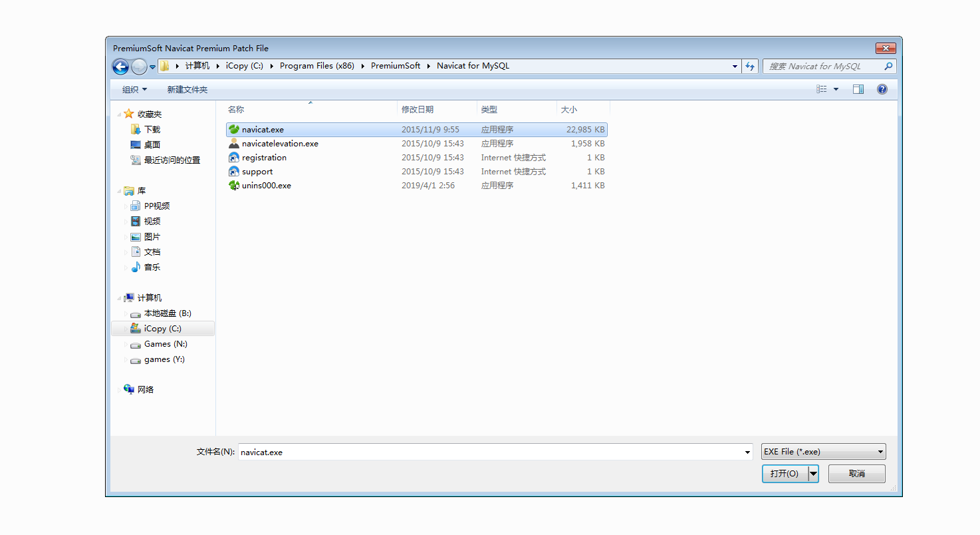The width and height of the screenshot is (980, 535).
Task: Click the 文档 library icon
Action: point(136,252)
